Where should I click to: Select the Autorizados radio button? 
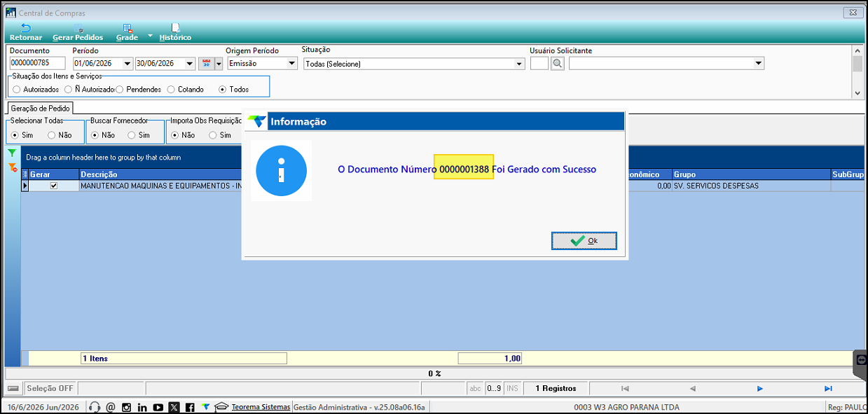(16, 90)
